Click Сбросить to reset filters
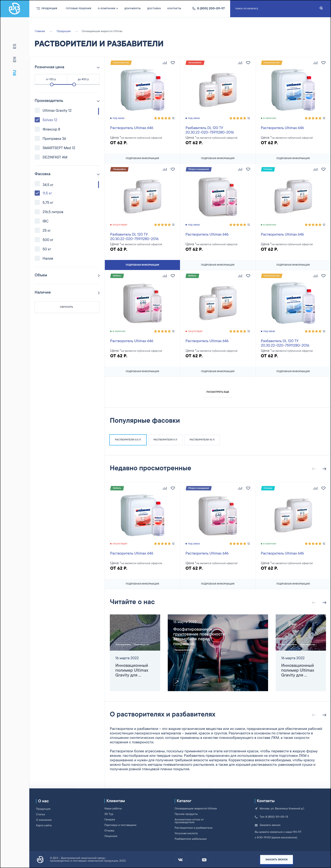Screen dimensions: 331x868 coord(67,307)
